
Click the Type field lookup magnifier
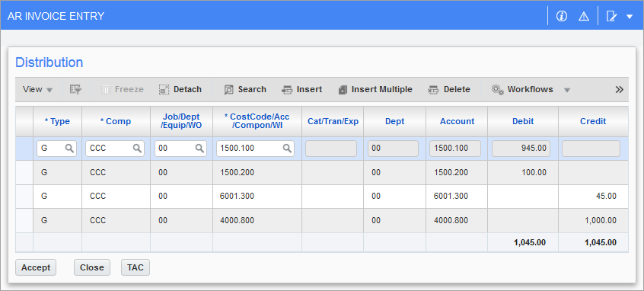[x=70, y=149]
